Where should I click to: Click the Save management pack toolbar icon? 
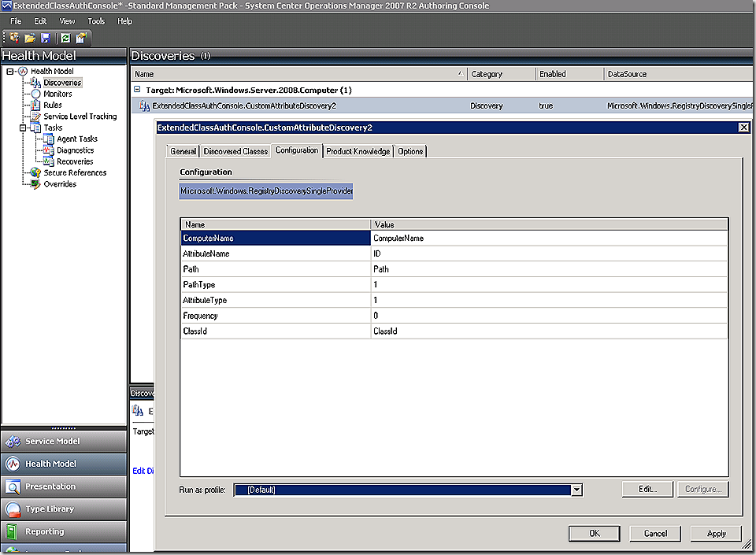pyautogui.click(x=46, y=38)
